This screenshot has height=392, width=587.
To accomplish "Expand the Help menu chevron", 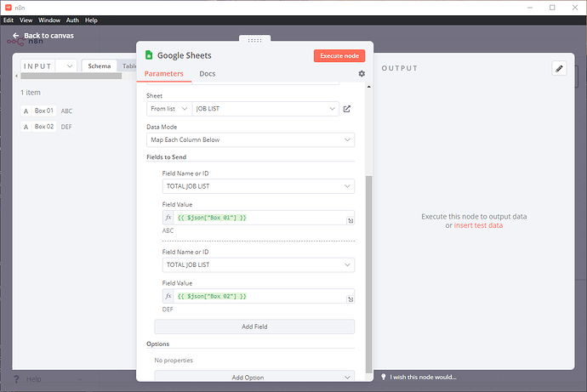I will click(x=80, y=379).
